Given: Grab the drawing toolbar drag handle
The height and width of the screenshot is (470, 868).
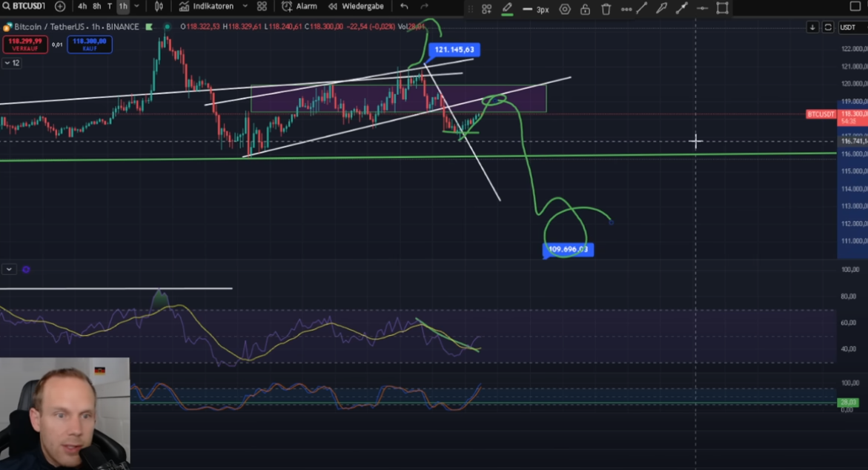Looking at the screenshot, I should [470, 9].
